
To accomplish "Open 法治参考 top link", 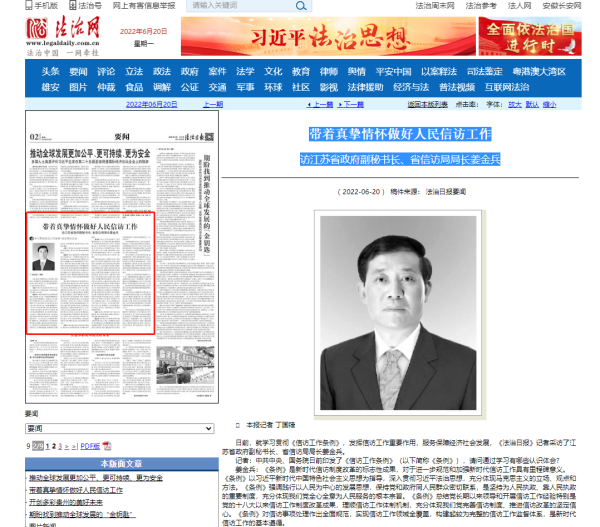I will pyautogui.click(x=481, y=5).
